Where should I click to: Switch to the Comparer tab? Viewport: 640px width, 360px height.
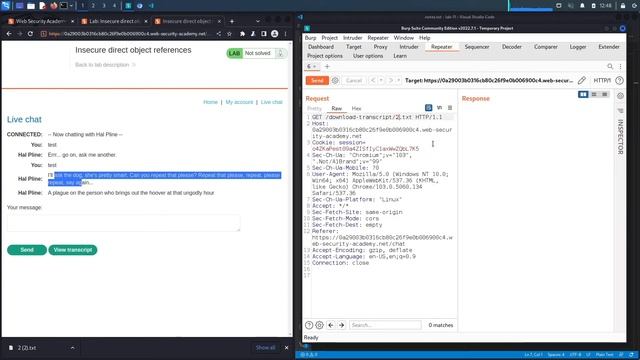546,47
